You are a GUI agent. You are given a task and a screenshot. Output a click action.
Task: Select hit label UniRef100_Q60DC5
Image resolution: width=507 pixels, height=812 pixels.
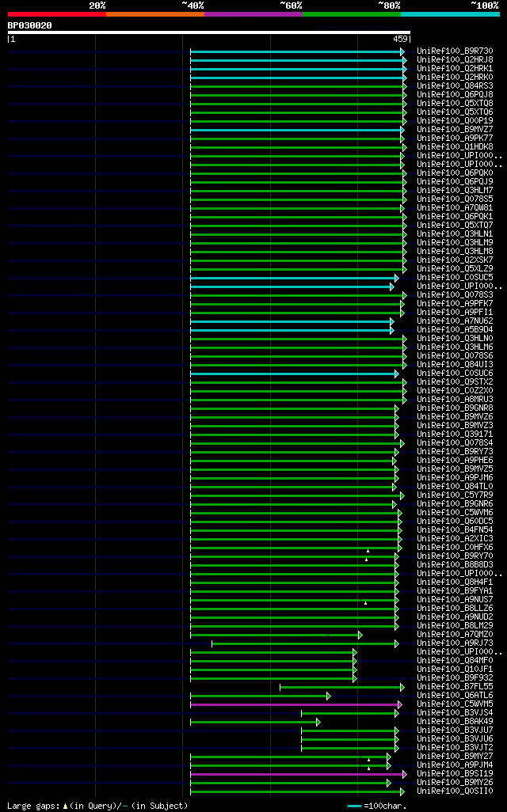tap(456, 521)
